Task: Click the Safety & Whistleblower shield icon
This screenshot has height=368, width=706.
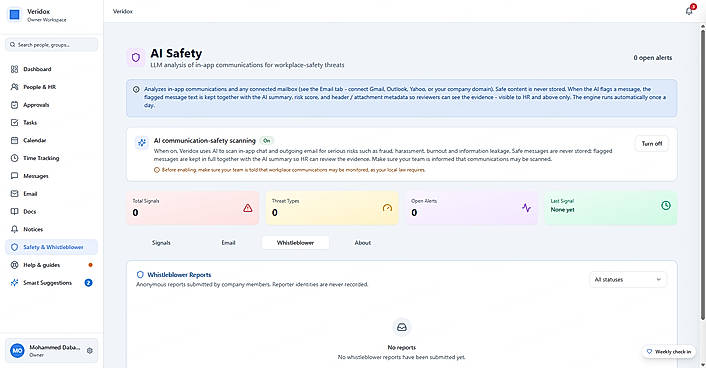Action: click(x=14, y=247)
